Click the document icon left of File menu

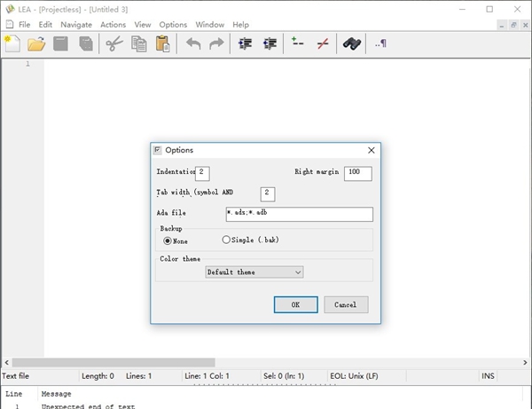click(x=10, y=25)
